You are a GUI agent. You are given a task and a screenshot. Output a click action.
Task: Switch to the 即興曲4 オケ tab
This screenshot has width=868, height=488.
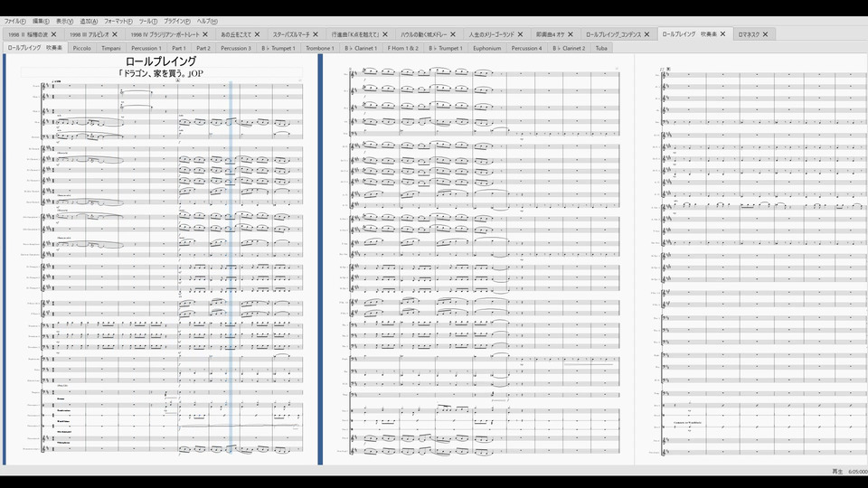tap(551, 34)
